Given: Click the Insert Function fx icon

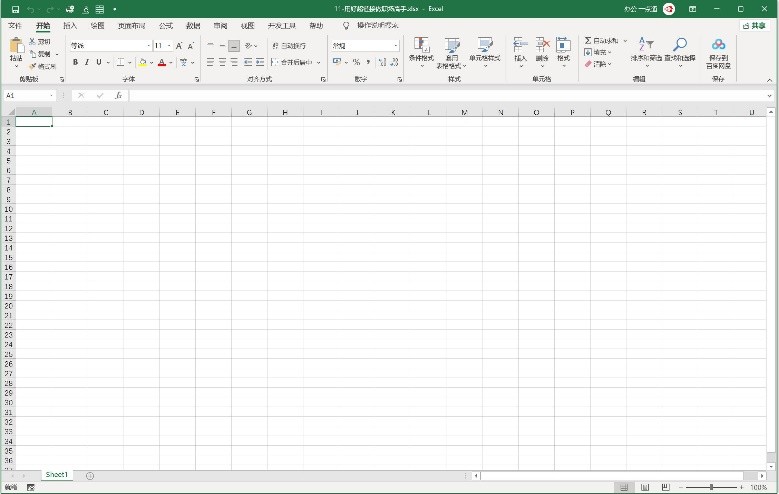Looking at the screenshot, I should pyautogui.click(x=118, y=96).
